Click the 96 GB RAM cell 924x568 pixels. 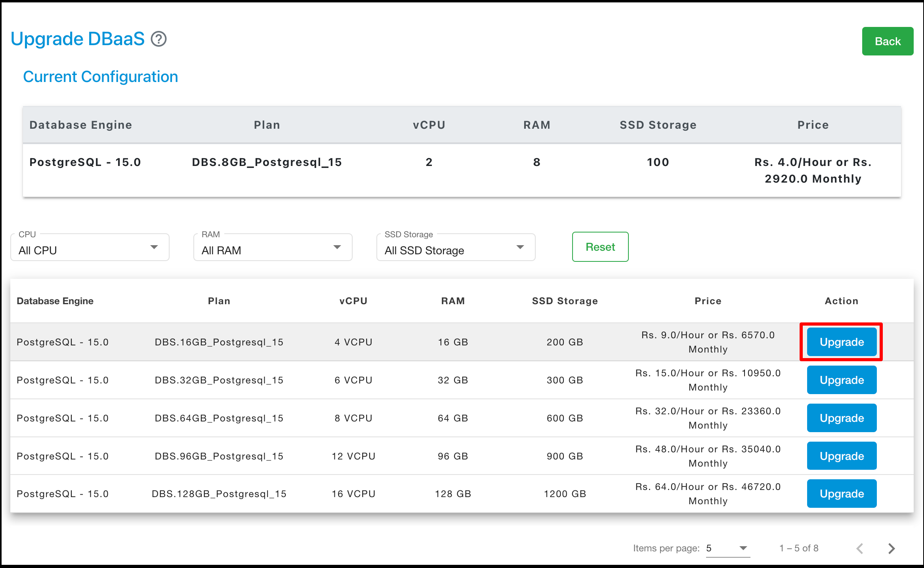click(x=453, y=456)
